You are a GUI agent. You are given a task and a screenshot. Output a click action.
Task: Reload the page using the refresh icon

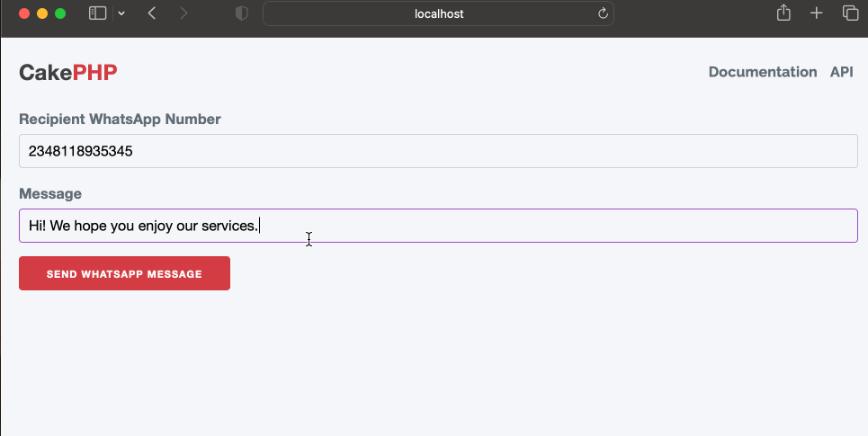pyautogui.click(x=603, y=13)
